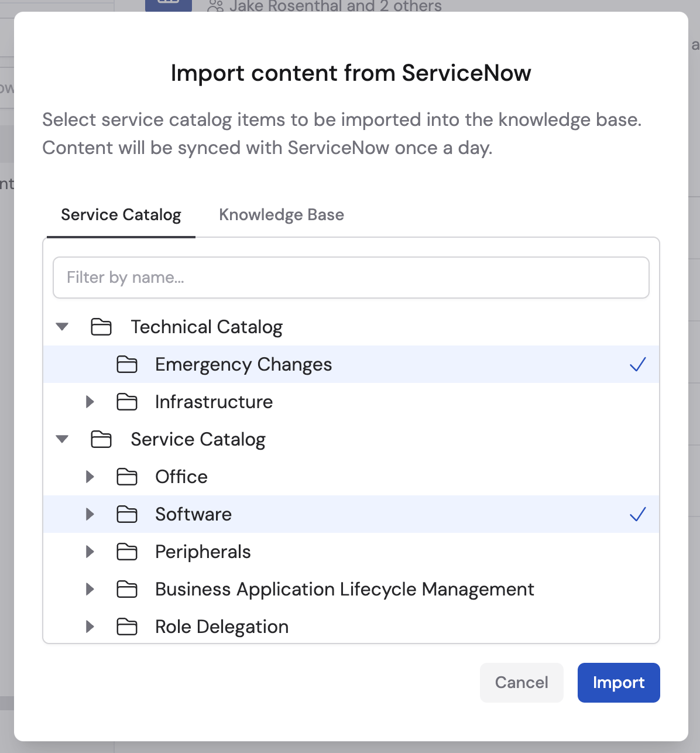The width and height of the screenshot is (700, 753).
Task: Expand the Peripherals folder
Action: point(90,552)
